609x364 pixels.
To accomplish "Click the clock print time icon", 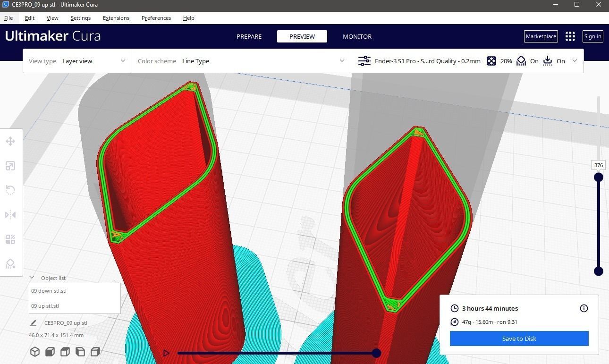I will click(x=455, y=308).
